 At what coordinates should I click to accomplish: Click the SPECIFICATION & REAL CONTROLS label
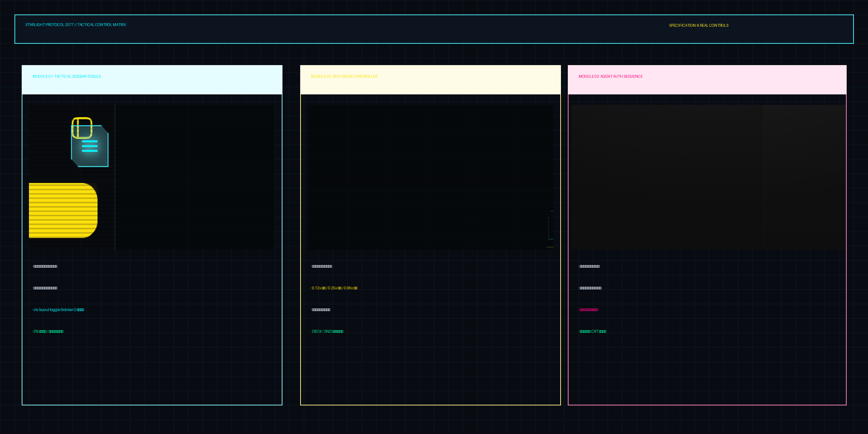(x=699, y=25)
